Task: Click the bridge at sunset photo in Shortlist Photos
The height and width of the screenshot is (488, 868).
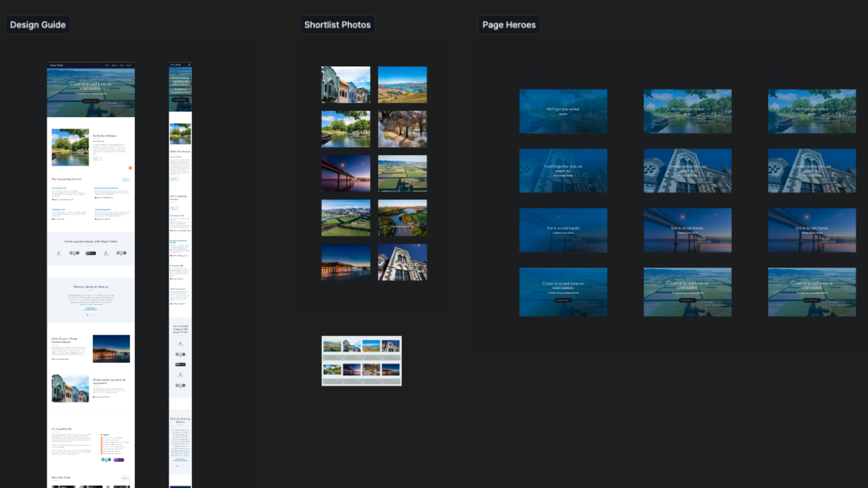Action: coord(346,174)
